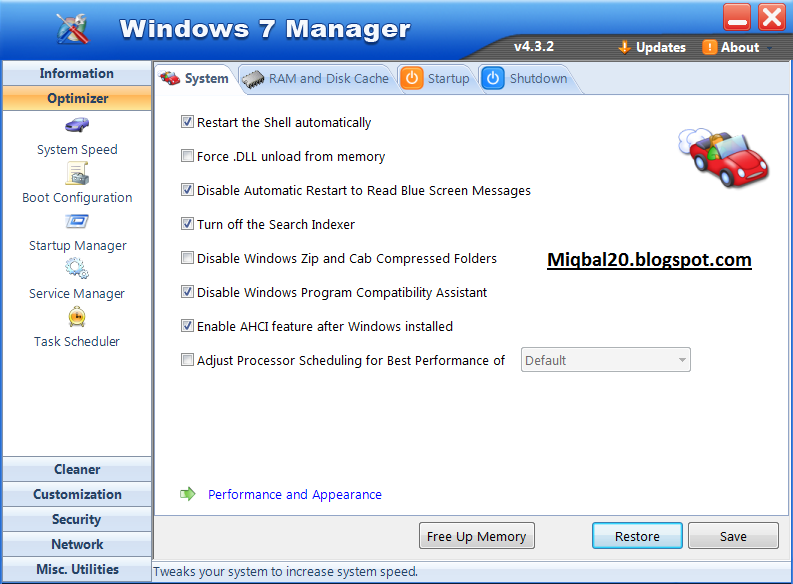Expand the Cleaner sidebar section
Image resolution: width=793 pixels, height=584 pixels.
tap(77, 469)
